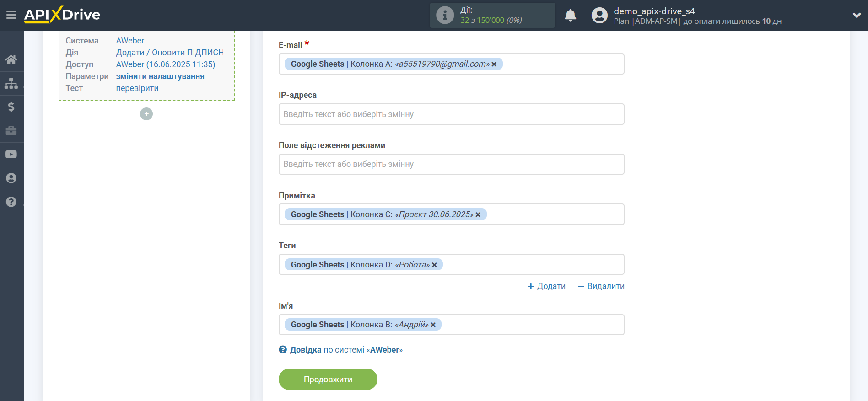The width and height of the screenshot is (868, 401).
Task: Click the demo_apix-drive_s4 username
Action: pyautogui.click(x=654, y=11)
